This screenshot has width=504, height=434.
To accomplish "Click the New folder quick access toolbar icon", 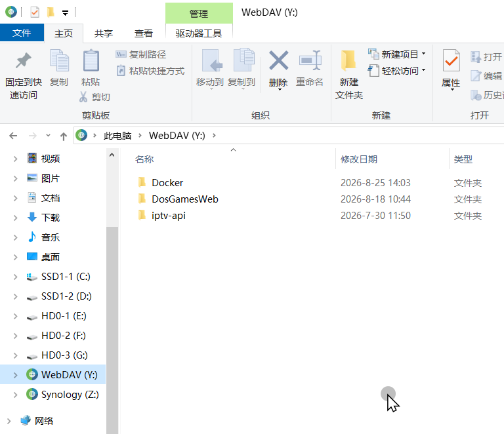I will click(51, 12).
